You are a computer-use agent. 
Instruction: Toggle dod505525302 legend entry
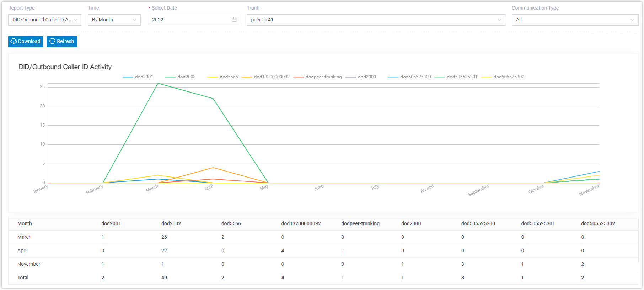pos(503,77)
